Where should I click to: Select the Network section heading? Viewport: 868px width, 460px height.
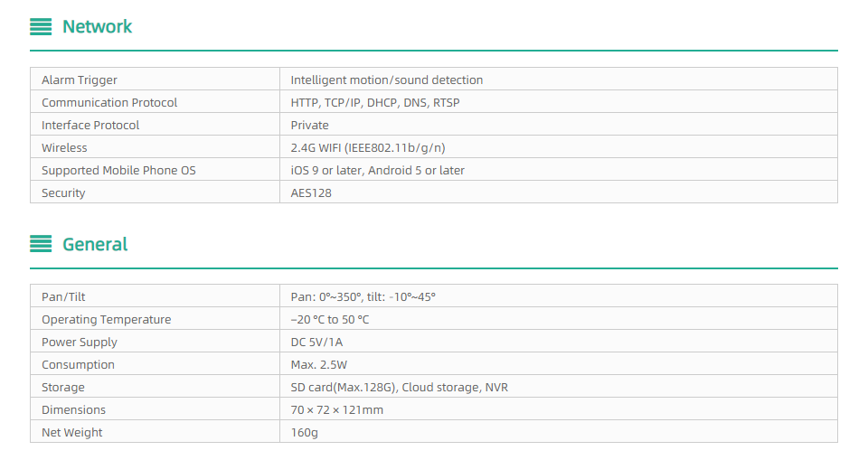(x=97, y=26)
